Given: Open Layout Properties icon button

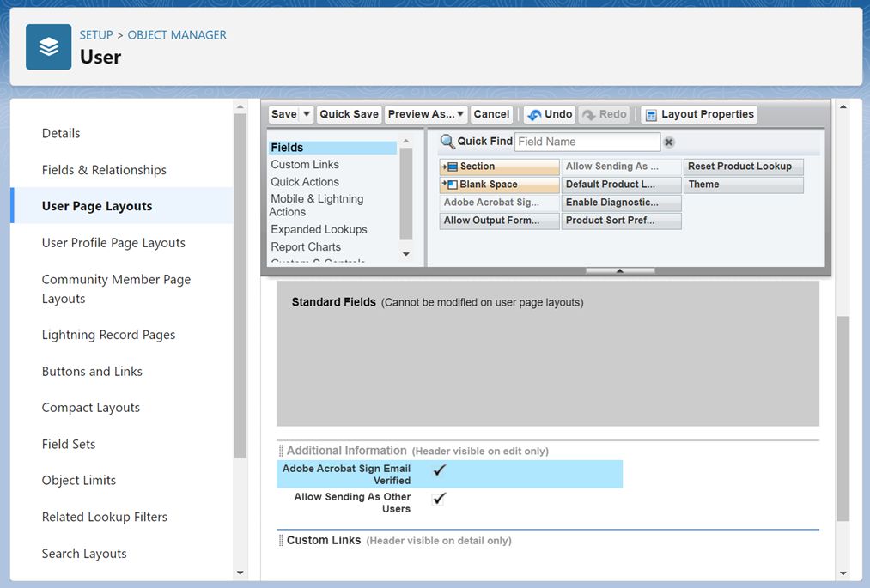Looking at the screenshot, I should coord(651,115).
